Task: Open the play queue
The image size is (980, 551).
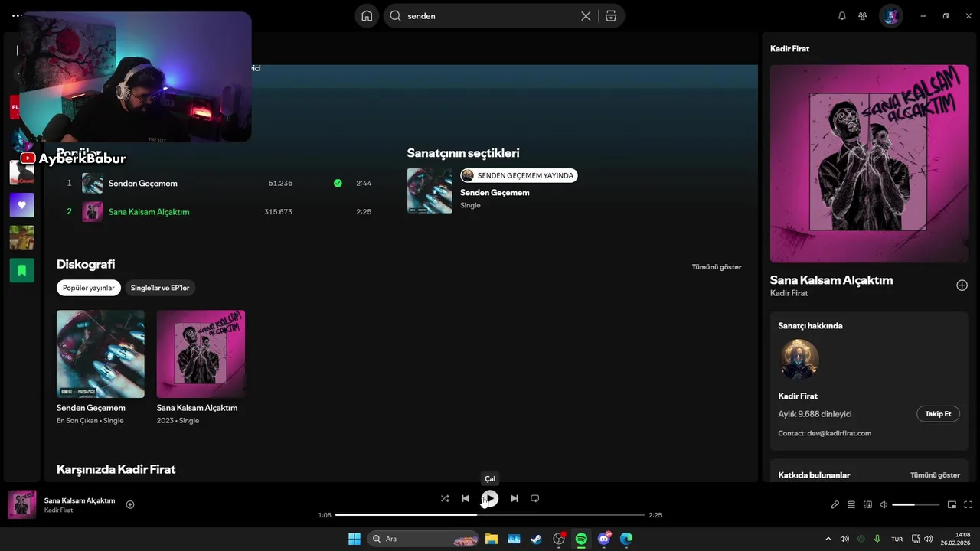Action: click(x=851, y=504)
